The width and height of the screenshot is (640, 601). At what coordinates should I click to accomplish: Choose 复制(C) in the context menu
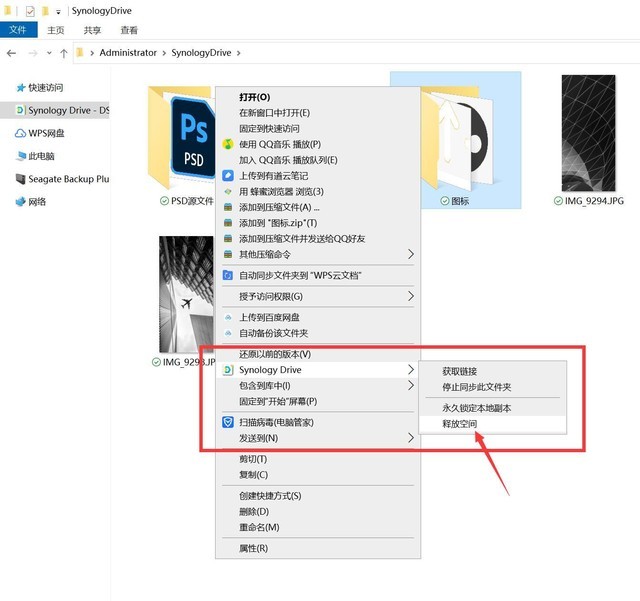click(318, 475)
